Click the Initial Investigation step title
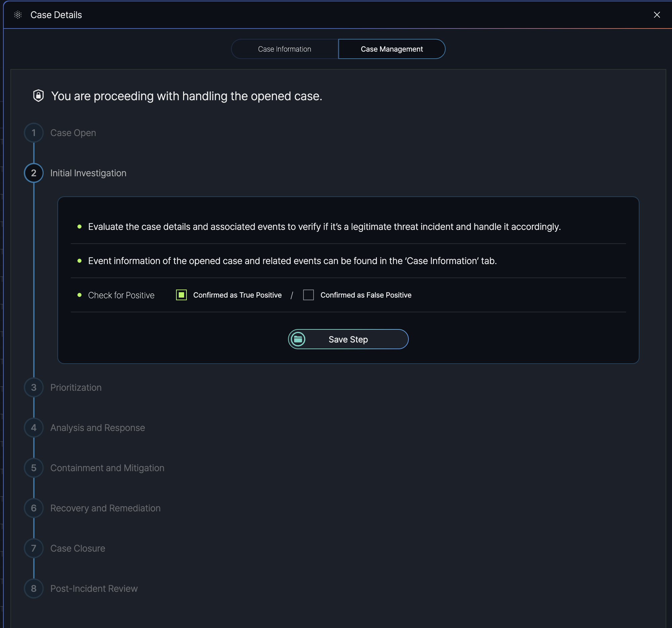The image size is (672, 628). click(88, 173)
